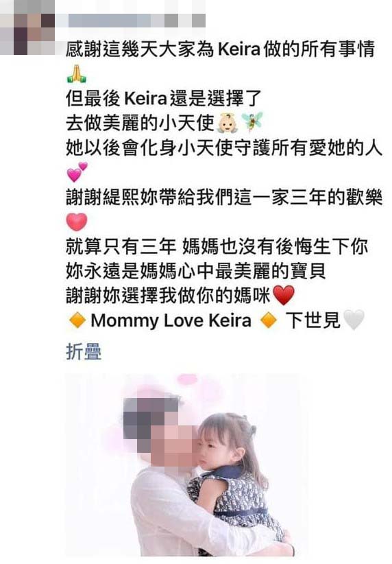Click the baby angel emoji
Screen dimensions: 392x564
[x=228, y=123]
